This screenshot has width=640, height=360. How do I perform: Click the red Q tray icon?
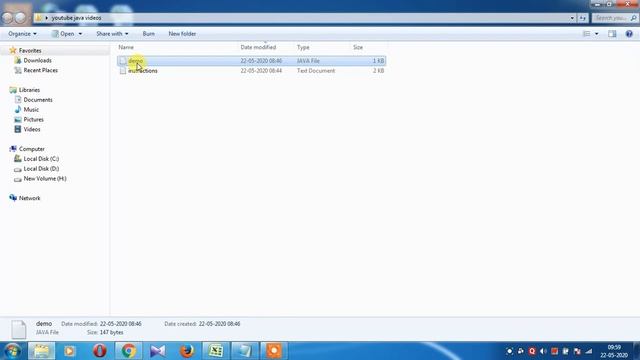[532, 351]
